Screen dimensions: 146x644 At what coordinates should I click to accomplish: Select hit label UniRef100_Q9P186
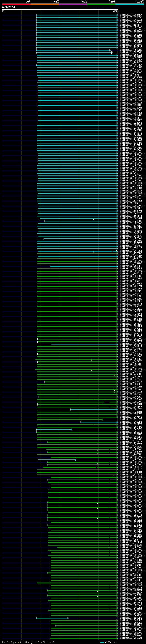click(x=131, y=535)
